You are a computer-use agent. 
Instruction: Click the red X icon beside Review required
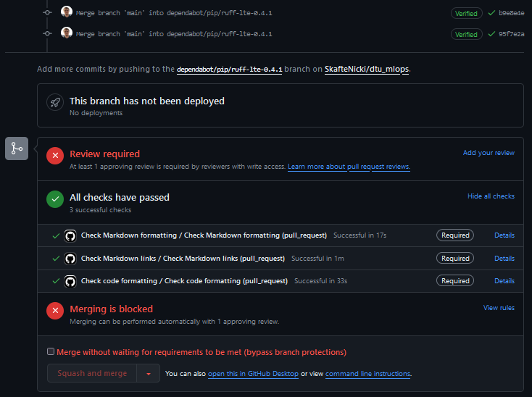[55, 155]
